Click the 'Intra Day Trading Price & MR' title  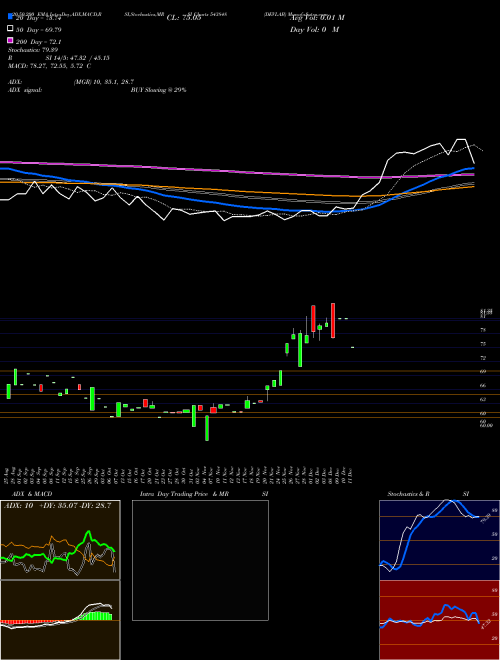(184, 494)
